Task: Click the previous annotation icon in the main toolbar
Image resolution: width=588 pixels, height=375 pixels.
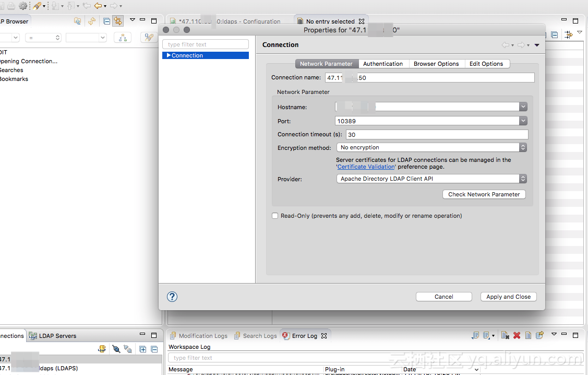Action: (71, 6)
